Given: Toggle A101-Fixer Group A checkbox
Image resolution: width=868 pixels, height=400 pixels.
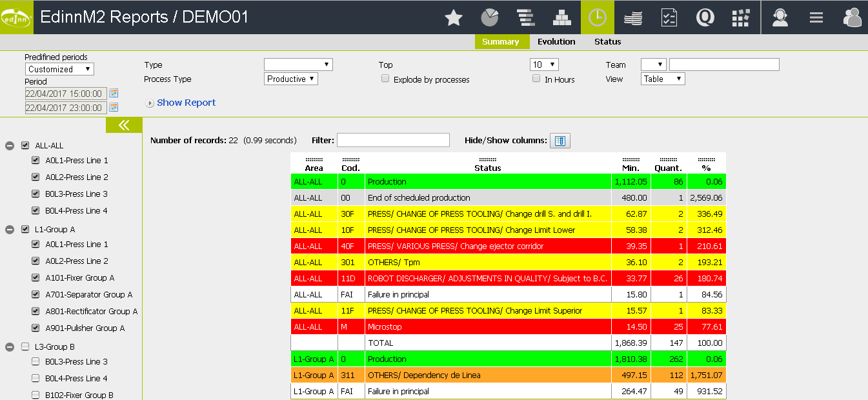Looking at the screenshot, I should [x=35, y=277].
